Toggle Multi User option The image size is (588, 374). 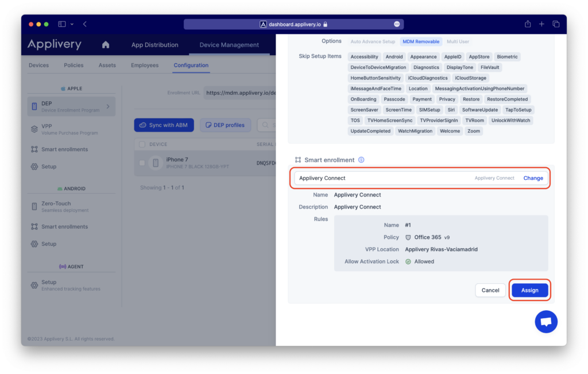click(458, 41)
